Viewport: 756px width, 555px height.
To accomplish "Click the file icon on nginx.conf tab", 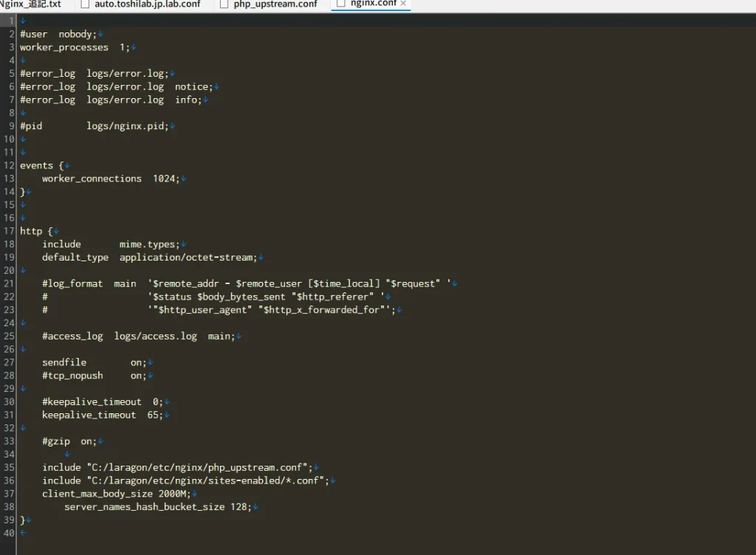I will pos(341,4).
